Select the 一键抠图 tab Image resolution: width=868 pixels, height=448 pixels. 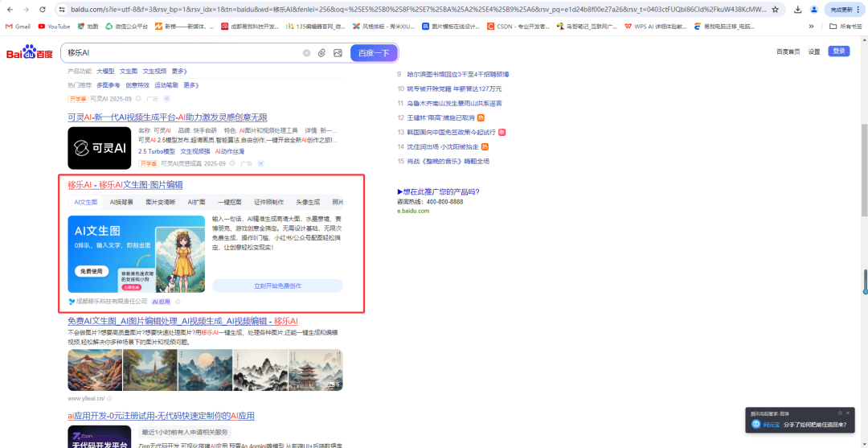tap(229, 202)
